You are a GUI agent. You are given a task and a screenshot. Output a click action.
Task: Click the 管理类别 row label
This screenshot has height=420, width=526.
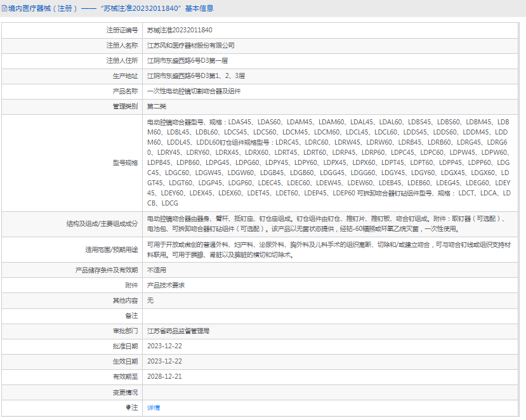tap(125, 107)
